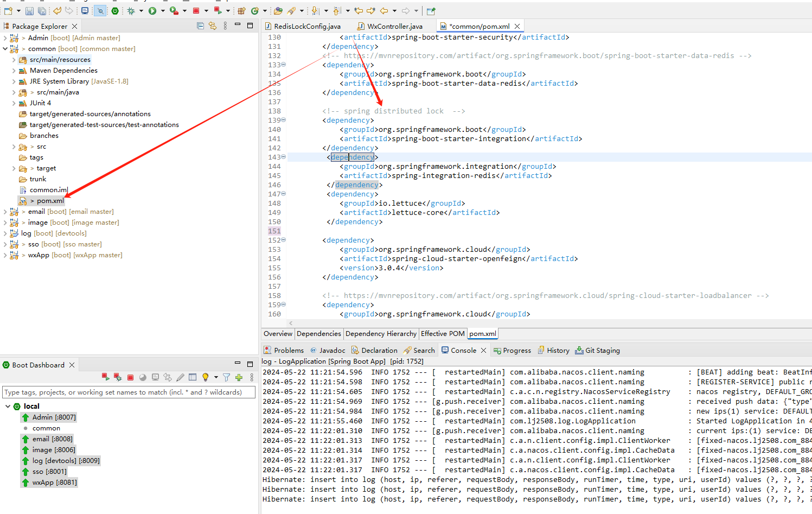Toggle Skip All Breakpoints

click(100, 11)
